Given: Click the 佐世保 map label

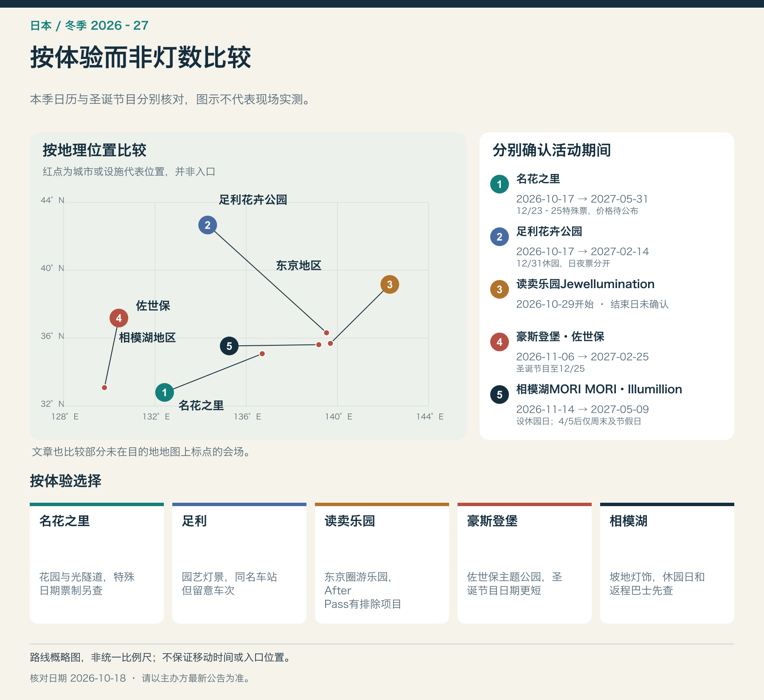Looking at the screenshot, I should click(x=153, y=305).
